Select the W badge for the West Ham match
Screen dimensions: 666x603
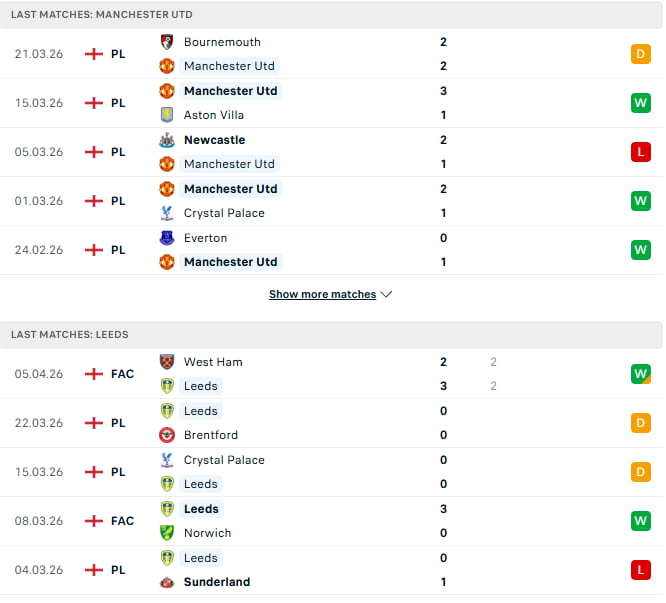coord(641,374)
